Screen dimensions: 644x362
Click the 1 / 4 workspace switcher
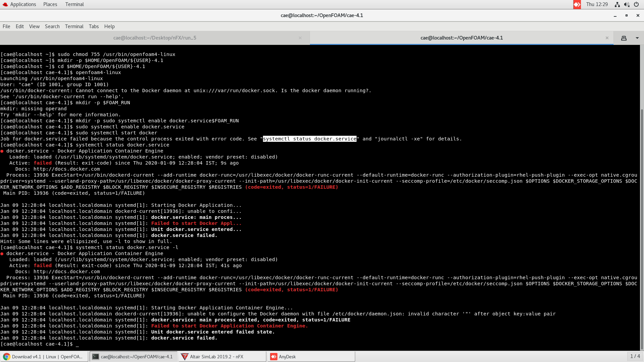tap(635, 356)
